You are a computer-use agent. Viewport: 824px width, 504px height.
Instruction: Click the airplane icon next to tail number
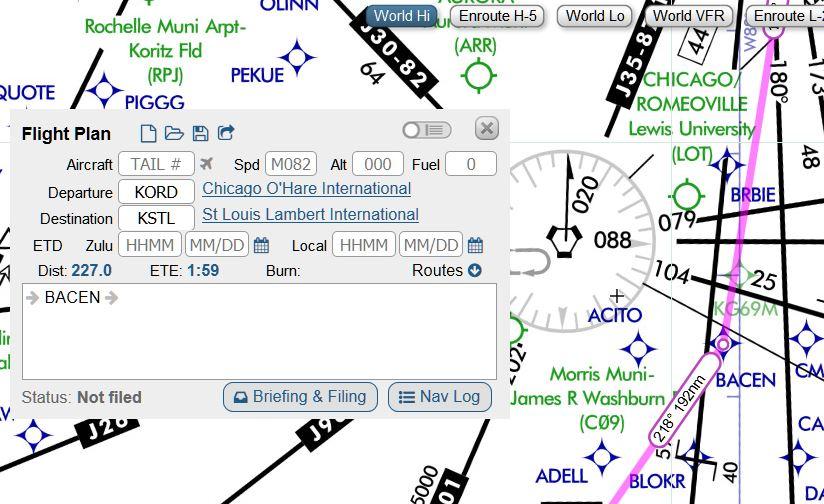tap(207, 164)
